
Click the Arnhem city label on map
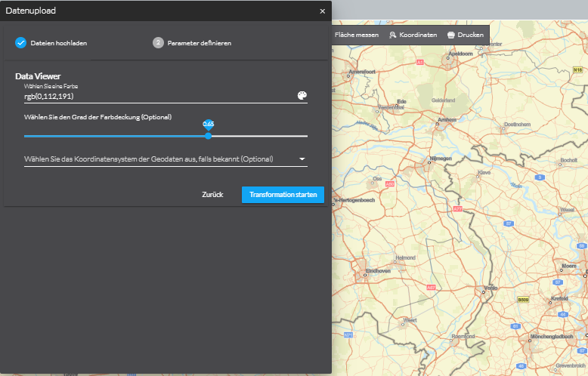tap(447, 119)
